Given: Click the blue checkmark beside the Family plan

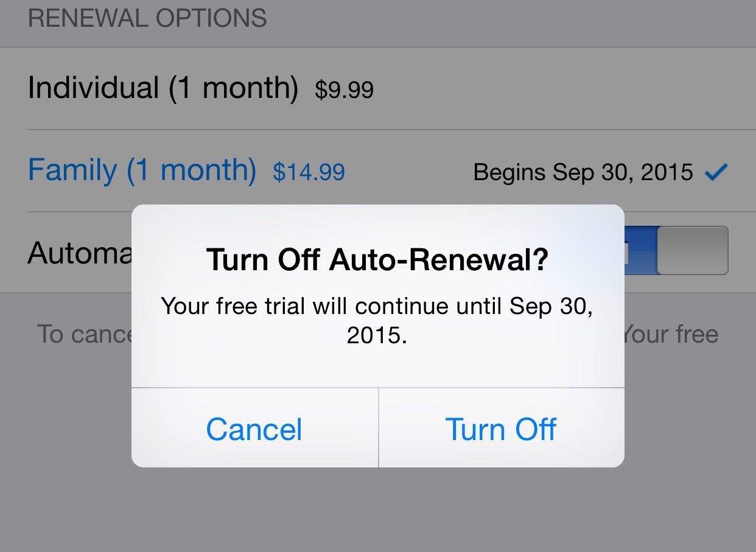Looking at the screenshot, I should pos(716,173).
